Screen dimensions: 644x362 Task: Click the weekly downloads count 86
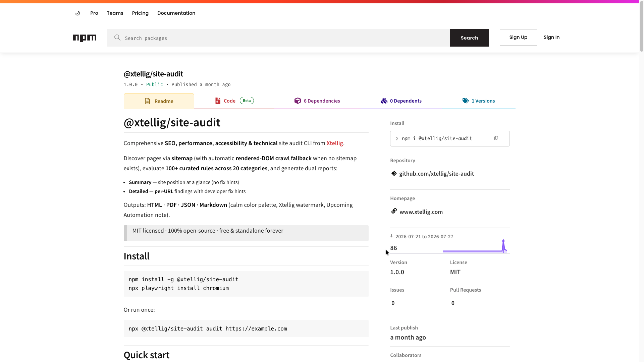(393, 248)
